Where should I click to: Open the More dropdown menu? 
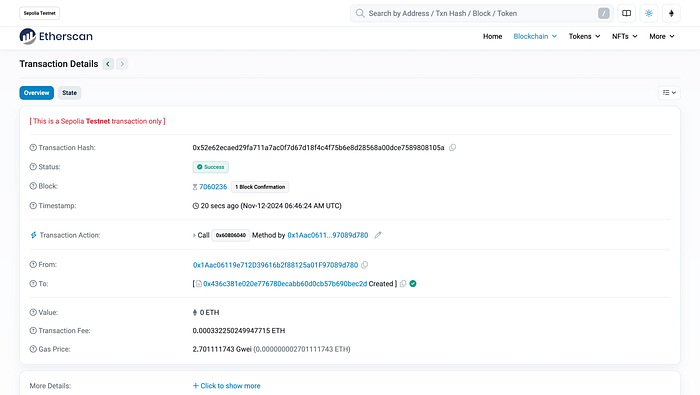[662, 36]
